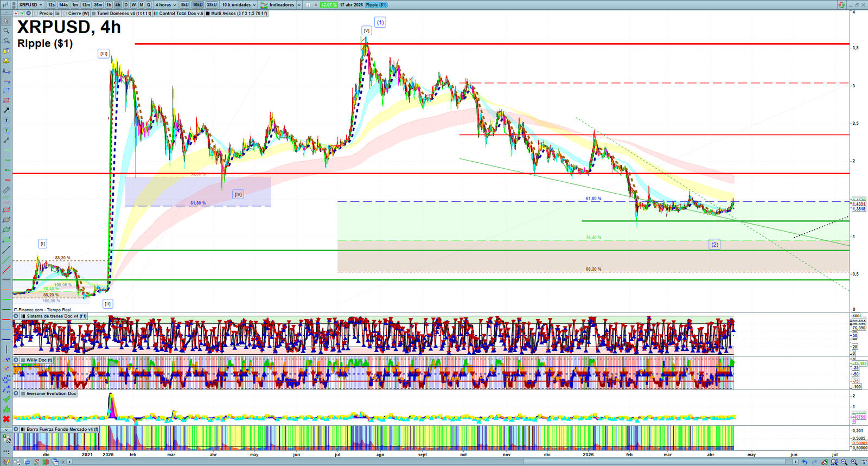Open the share icon in bottom toolbar
This screenshot has width=868, height=466.
pos(17,462)
